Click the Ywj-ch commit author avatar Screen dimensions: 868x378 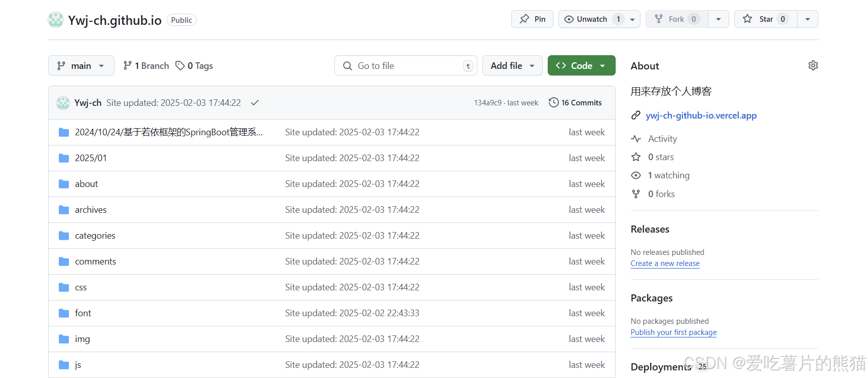point(63,103)
